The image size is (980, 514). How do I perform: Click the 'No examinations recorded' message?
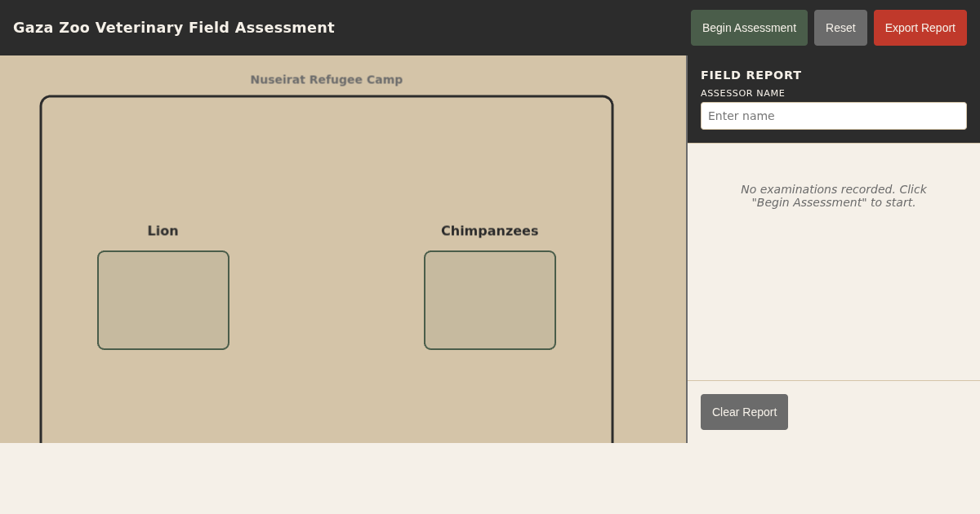click(x=834, y=196)
